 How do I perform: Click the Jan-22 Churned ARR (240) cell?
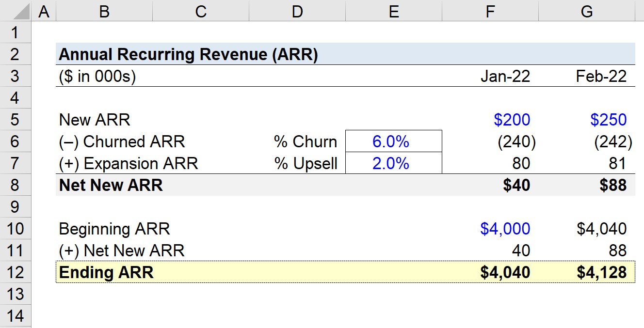490,141
